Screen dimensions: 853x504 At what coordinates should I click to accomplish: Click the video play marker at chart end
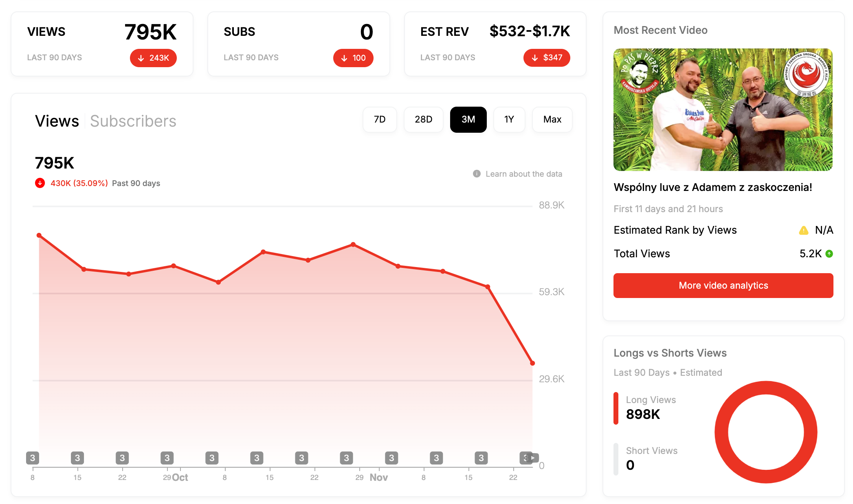tap(533, 458)
